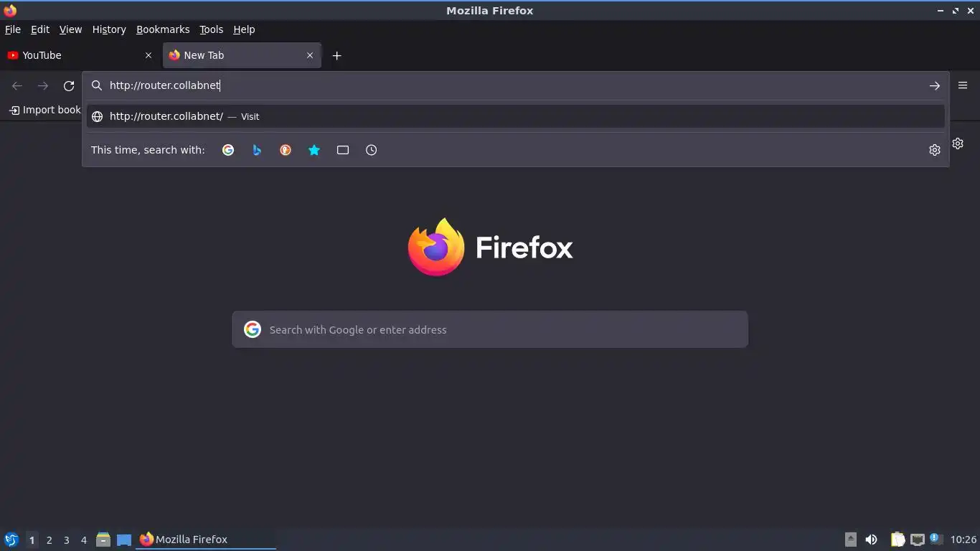Open a new tab with plus button

coord(336,55)
